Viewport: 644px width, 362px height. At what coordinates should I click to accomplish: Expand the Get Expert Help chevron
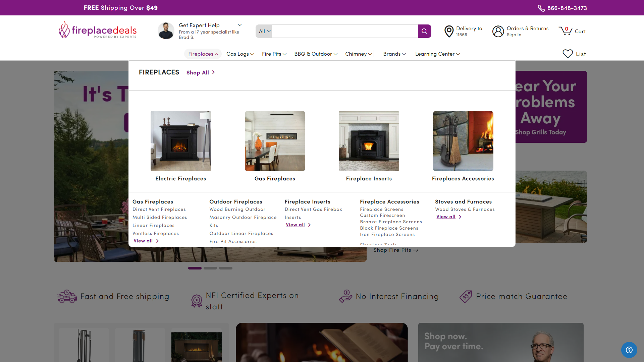click(x=239, y=25)
